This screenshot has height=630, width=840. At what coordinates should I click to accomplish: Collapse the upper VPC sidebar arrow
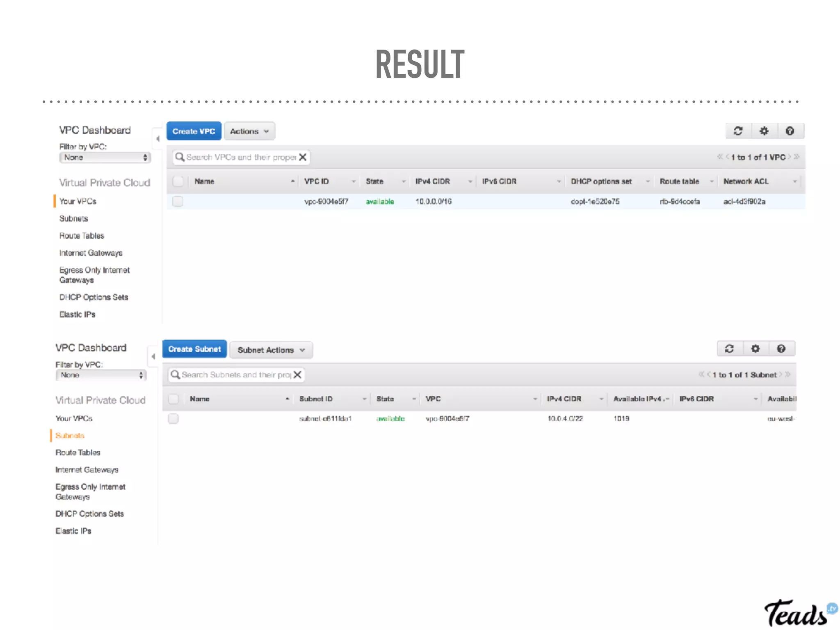[x=157, y=139]
